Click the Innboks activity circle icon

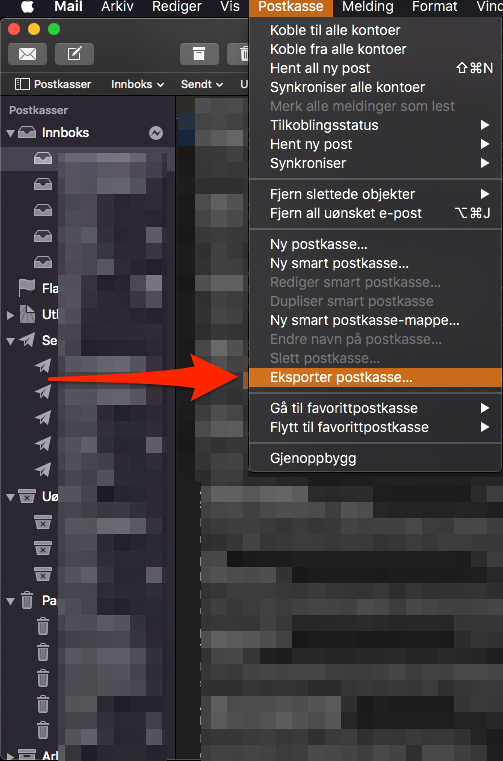[x=156, y=133]
